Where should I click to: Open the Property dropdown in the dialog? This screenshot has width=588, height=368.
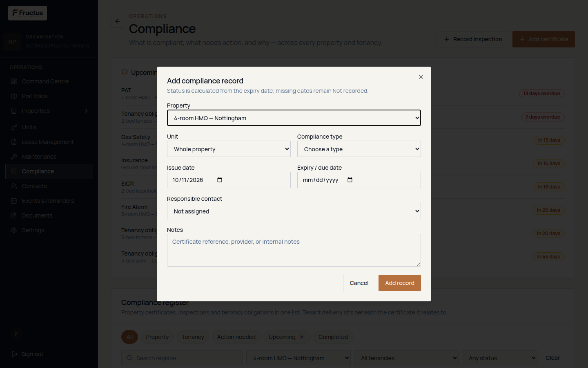click(294, 118)
